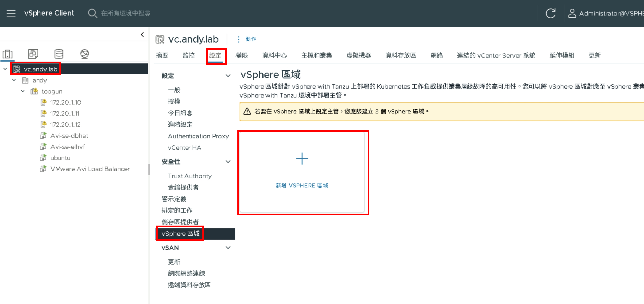Open vCenter HA settings
Image resolution: width=644 pixels, height=304 pixels.
point(184,148)
